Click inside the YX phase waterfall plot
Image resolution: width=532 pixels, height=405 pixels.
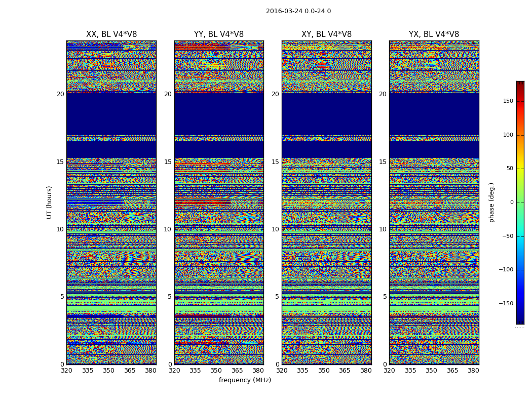434,202
